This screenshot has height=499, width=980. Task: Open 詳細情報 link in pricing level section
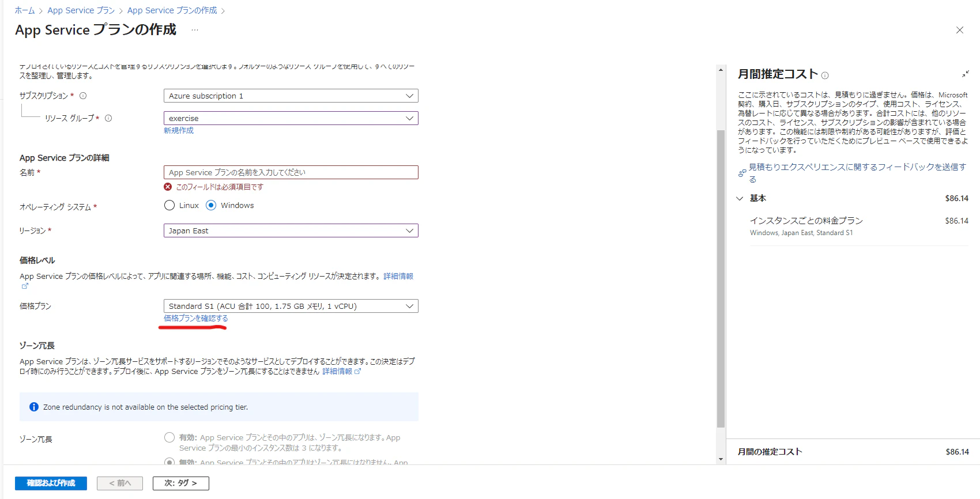tap(398, 276)
